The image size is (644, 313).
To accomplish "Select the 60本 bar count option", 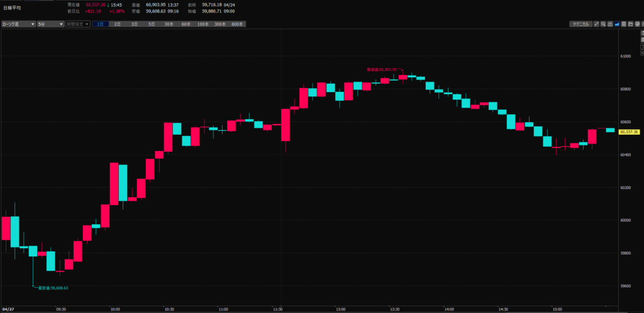I will [x=186, y=24].
